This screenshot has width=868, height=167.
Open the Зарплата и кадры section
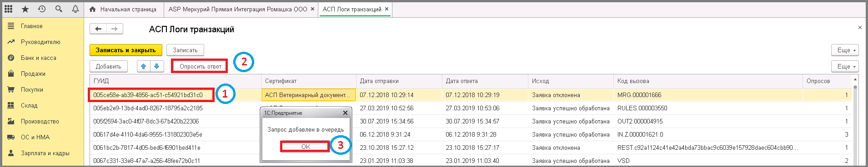pyautogui.click(x=45, y=153)
